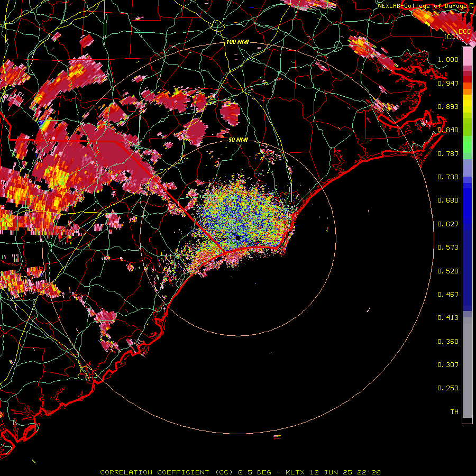Select the 0.253 color scale label
This screenshot has height=476, width=476.
click(x=448, y=388)
